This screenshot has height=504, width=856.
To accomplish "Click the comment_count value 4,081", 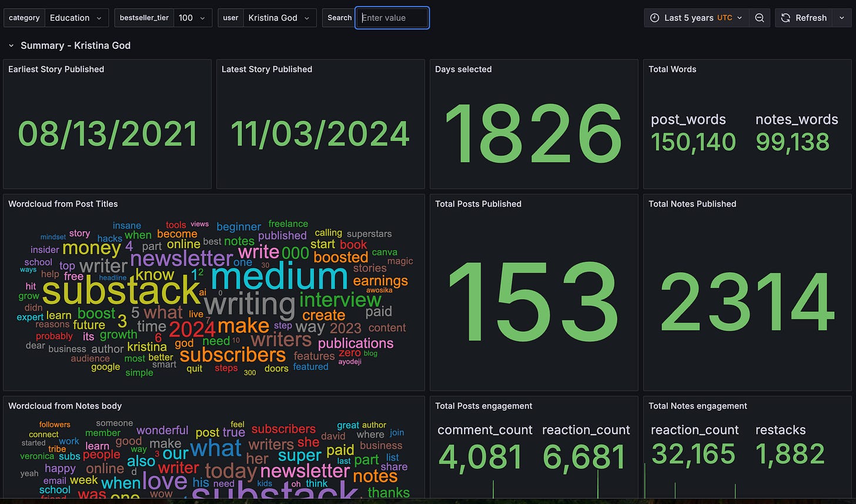I will coord(480,458).
